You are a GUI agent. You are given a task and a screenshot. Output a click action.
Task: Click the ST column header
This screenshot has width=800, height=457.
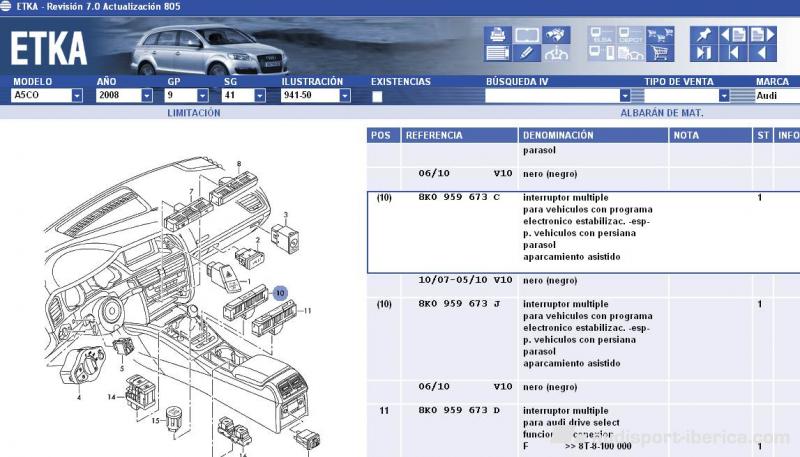(763, 135)
